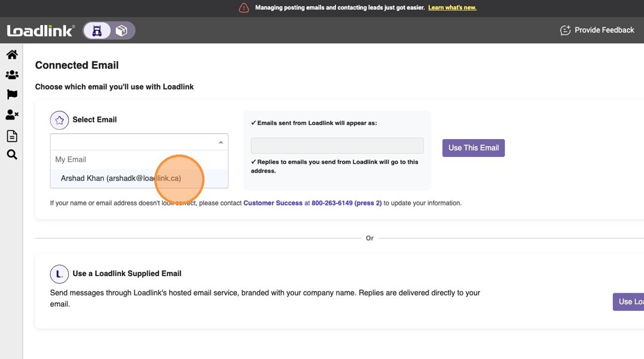Click the Select Email dropdown box

(x=139, y=142)
